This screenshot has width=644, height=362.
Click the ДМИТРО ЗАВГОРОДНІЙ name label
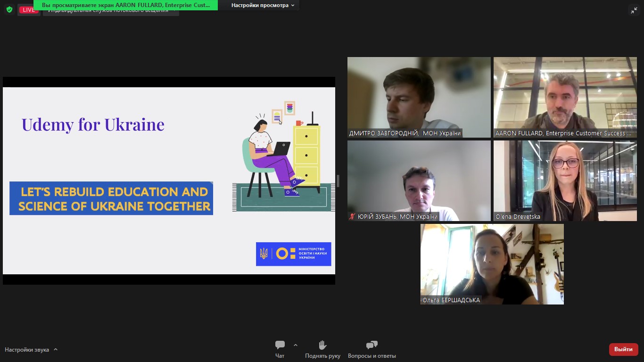[405, 133]
